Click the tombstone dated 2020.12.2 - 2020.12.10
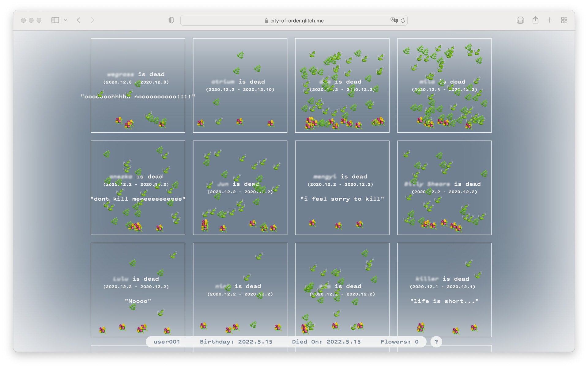 240,85
